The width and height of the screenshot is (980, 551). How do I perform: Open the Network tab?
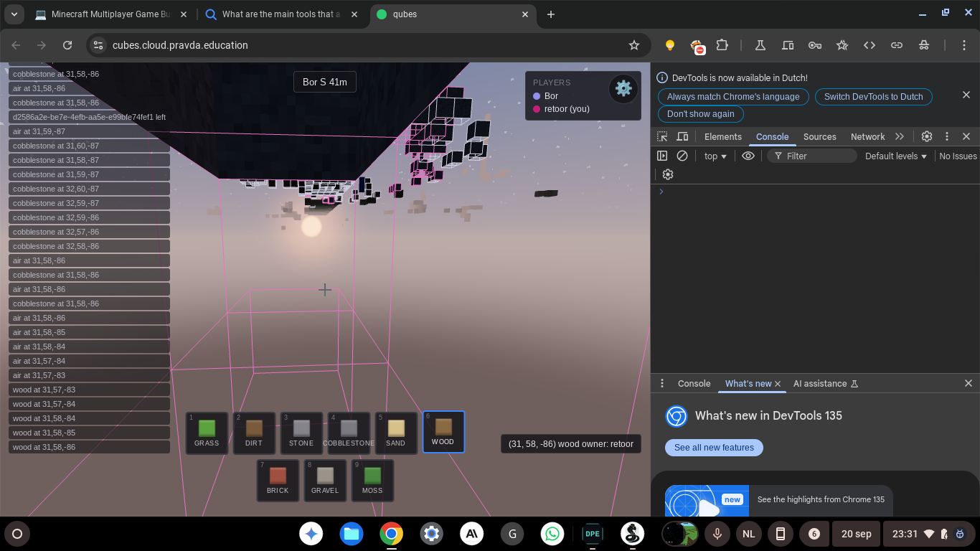coord(867,136)
